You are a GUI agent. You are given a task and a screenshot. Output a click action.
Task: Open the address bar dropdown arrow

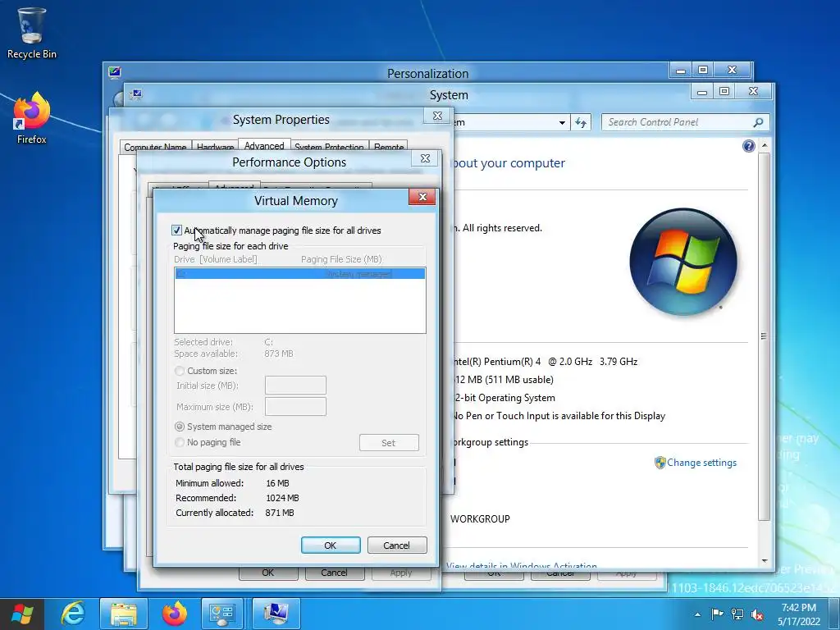(562, 123)
